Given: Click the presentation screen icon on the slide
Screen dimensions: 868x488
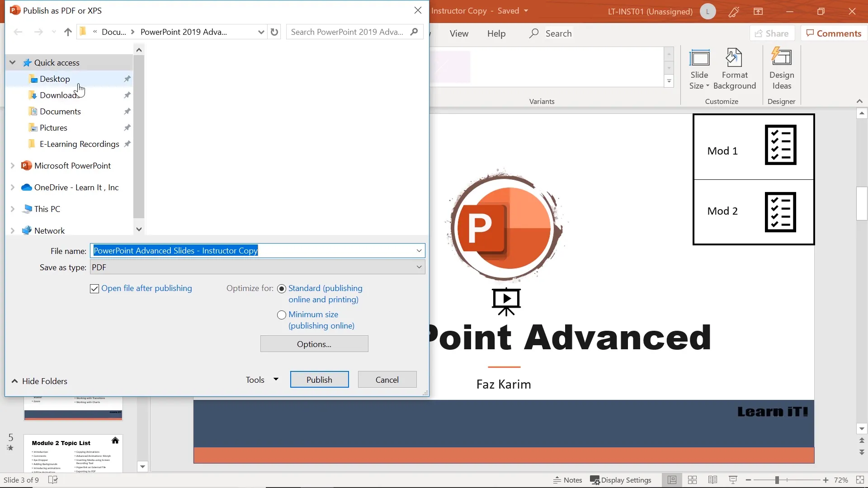Looking at the screenshot, I should [x=506, y=301].
